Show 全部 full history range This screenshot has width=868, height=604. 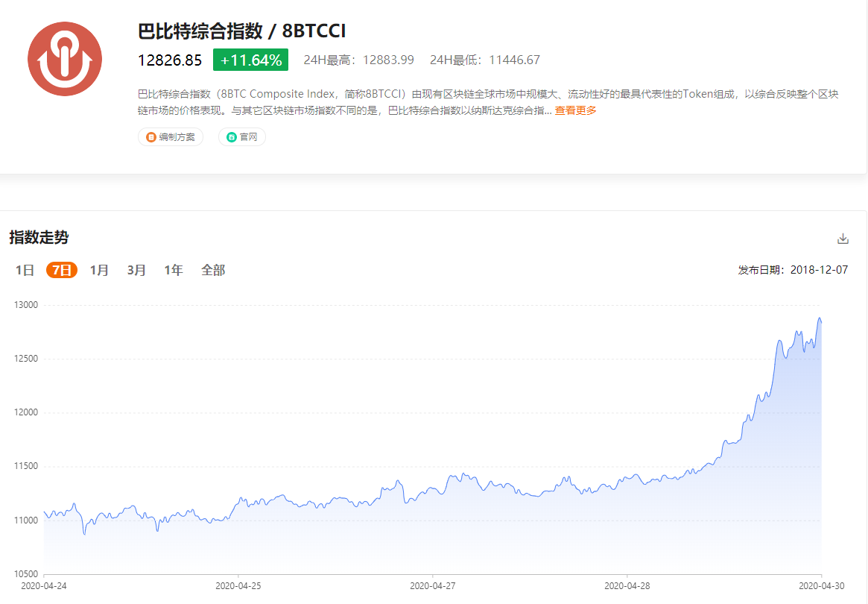[x=213, y=270]
